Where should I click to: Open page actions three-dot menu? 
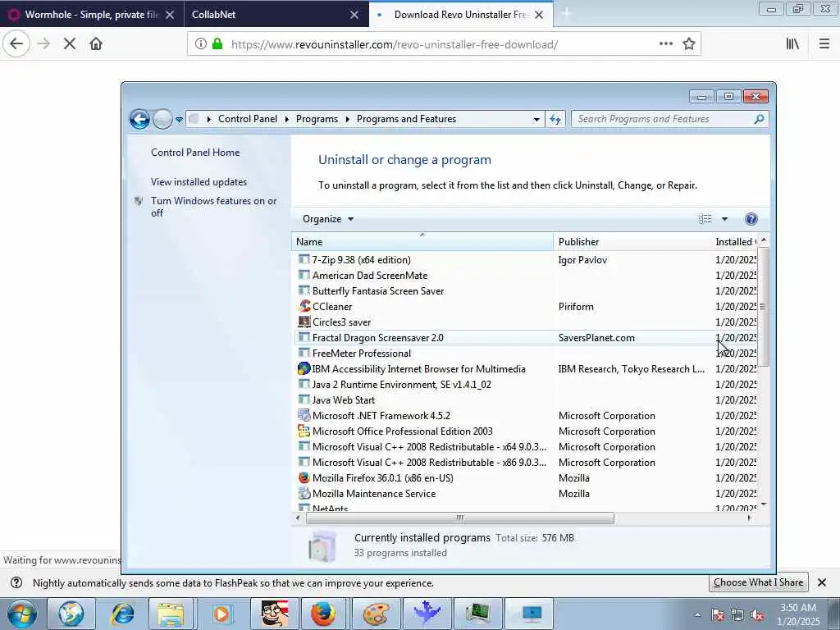[x=666, y=44]
